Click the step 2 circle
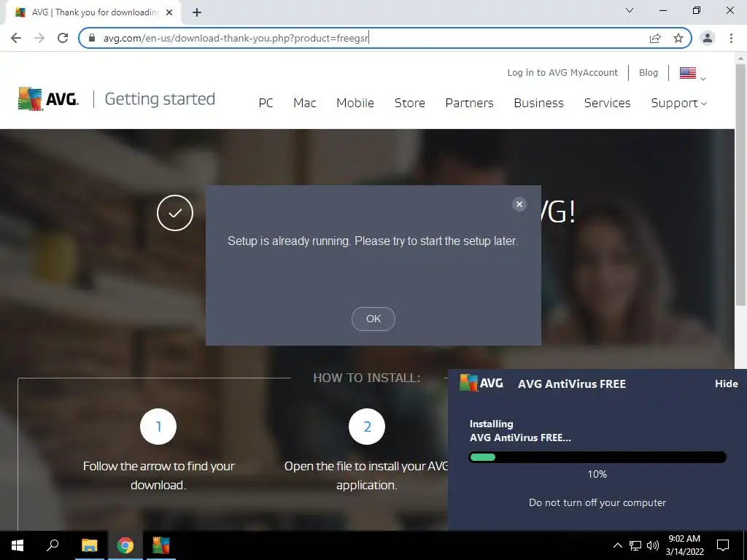This screenshot has height=560, width=747. (367, 426)
